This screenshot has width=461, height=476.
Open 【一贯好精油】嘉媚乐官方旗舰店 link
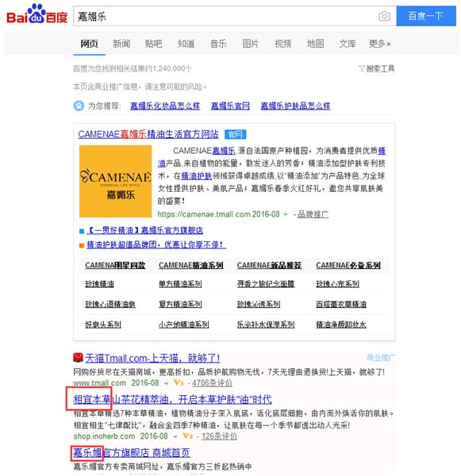[145, 230]
